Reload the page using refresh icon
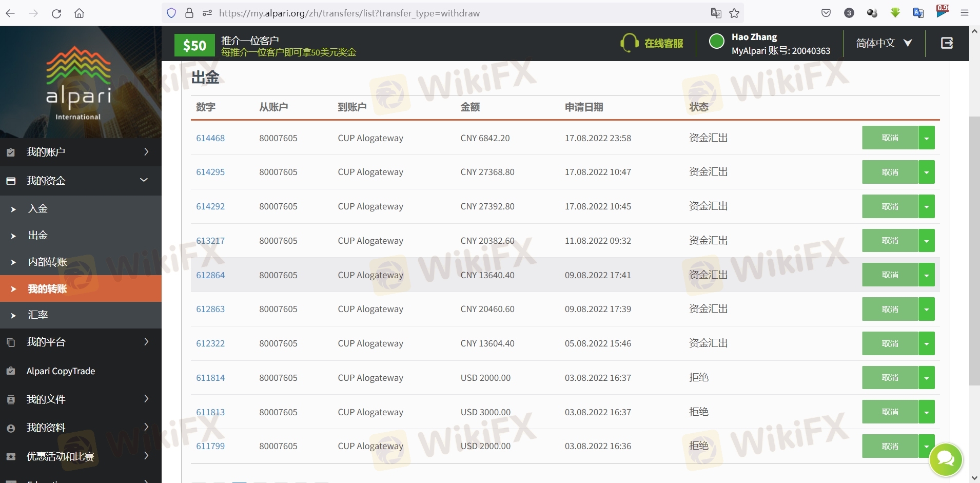 [x=56, y=13]
